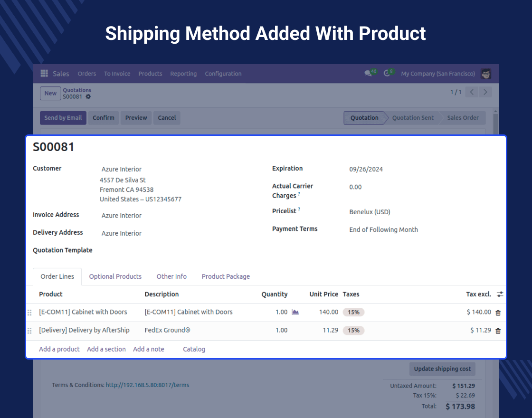Click the 15% tax tag on Delivery row
The image size is (532, 418).
(353, 331)
